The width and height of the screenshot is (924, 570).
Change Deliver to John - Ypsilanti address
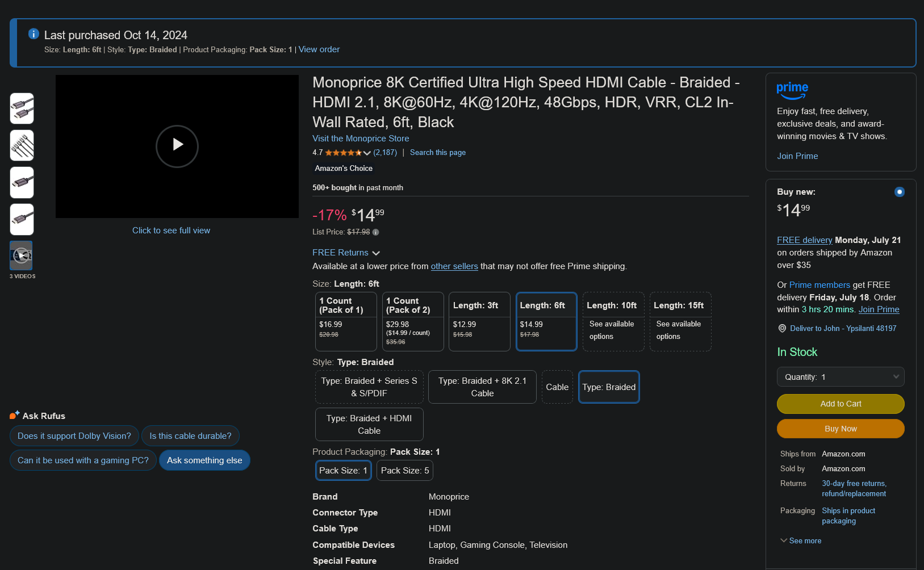click(x=843, y=328)
